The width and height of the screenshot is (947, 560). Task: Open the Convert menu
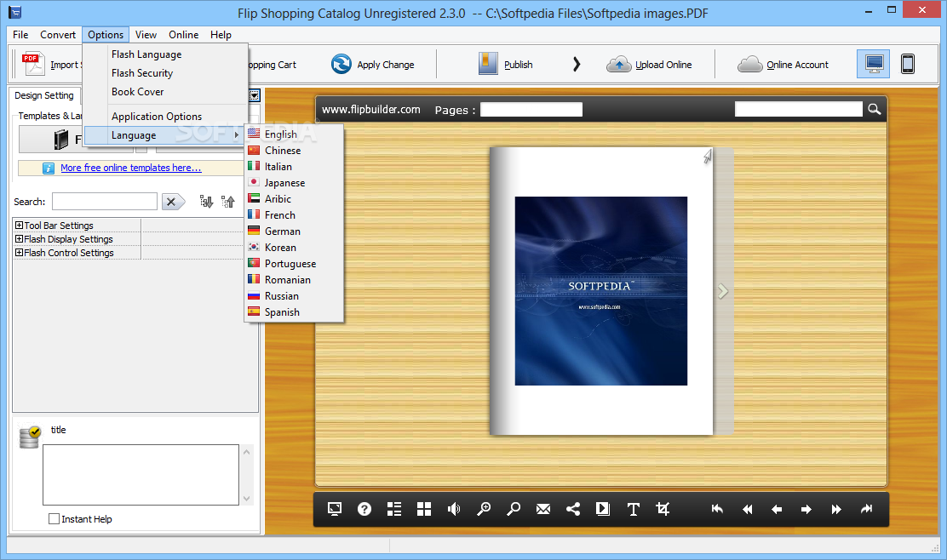(x=58, y=34)
